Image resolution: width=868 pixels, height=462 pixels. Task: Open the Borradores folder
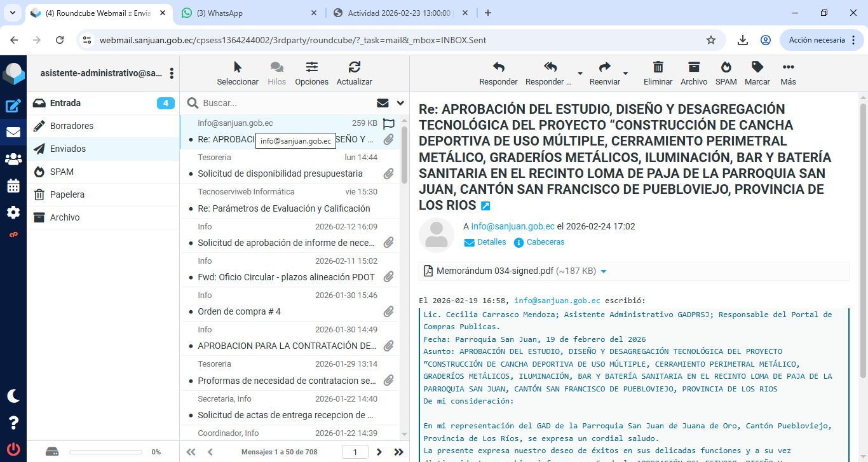pos(72,126)
